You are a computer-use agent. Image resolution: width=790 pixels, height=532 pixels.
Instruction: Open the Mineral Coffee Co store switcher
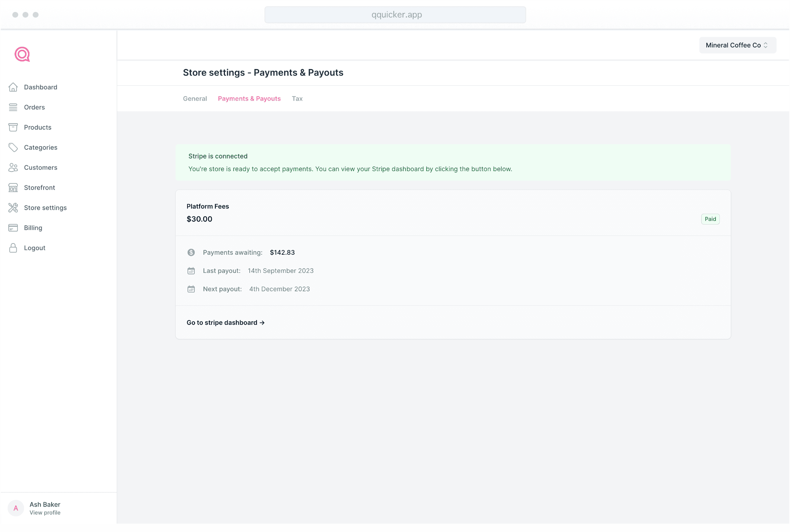coord(737,45)
